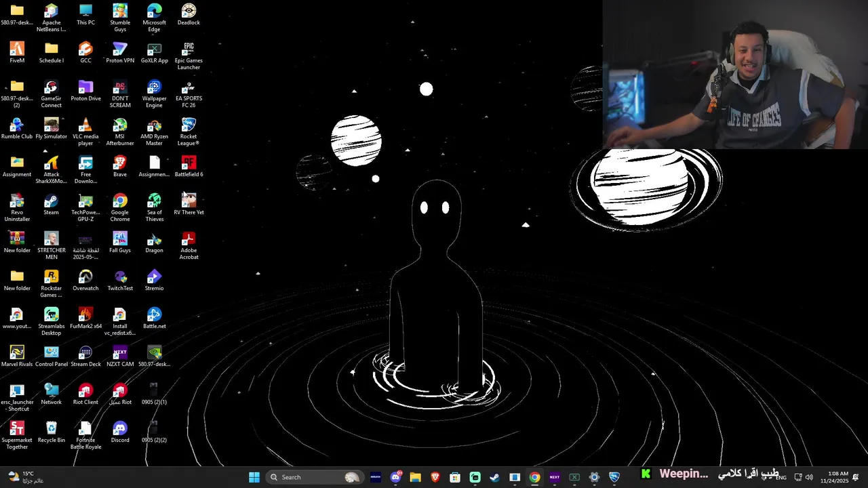Open the taskbar clock showing 1:08 AM
868x488 pixels.
[x=833, y=477]
